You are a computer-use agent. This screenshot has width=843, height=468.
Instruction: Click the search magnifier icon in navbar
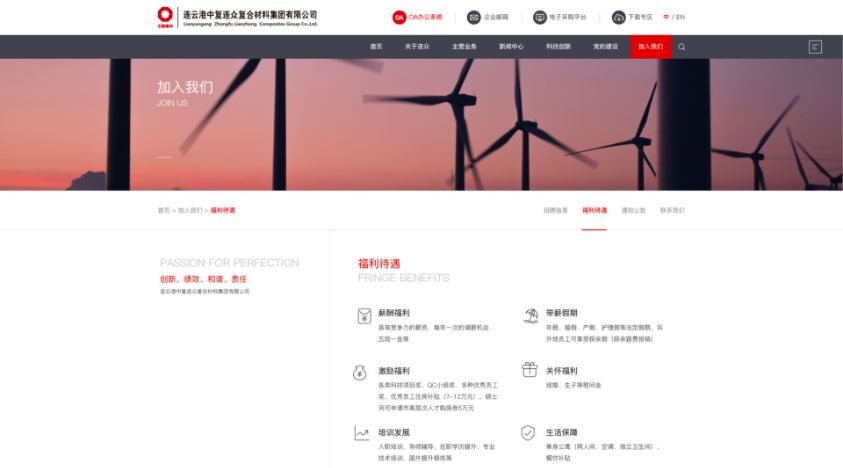682,47
